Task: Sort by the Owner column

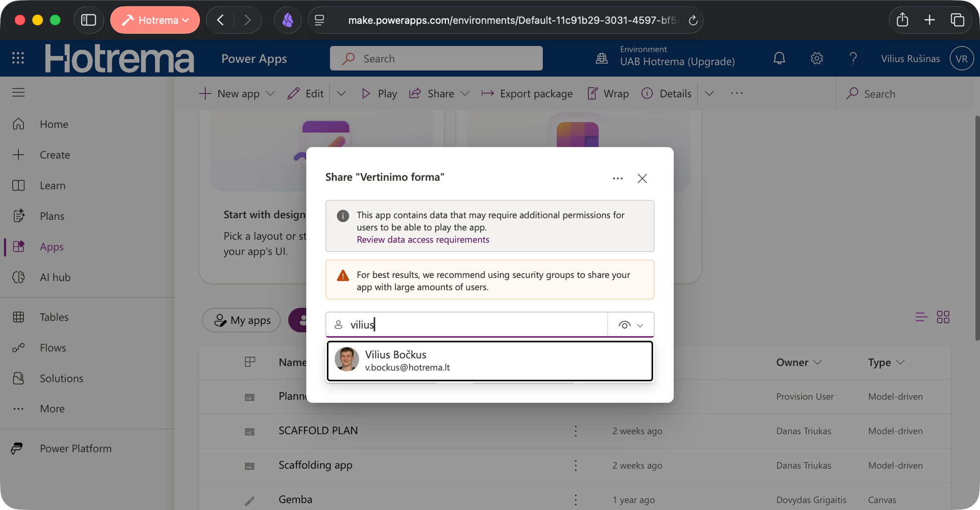Action: coord(799,363)
